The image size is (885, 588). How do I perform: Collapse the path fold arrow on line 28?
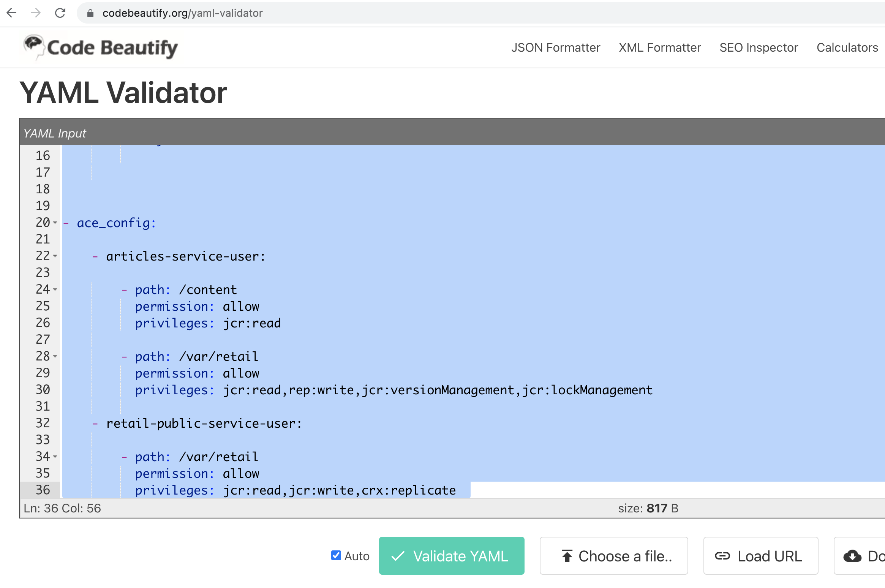pos(55,356)
